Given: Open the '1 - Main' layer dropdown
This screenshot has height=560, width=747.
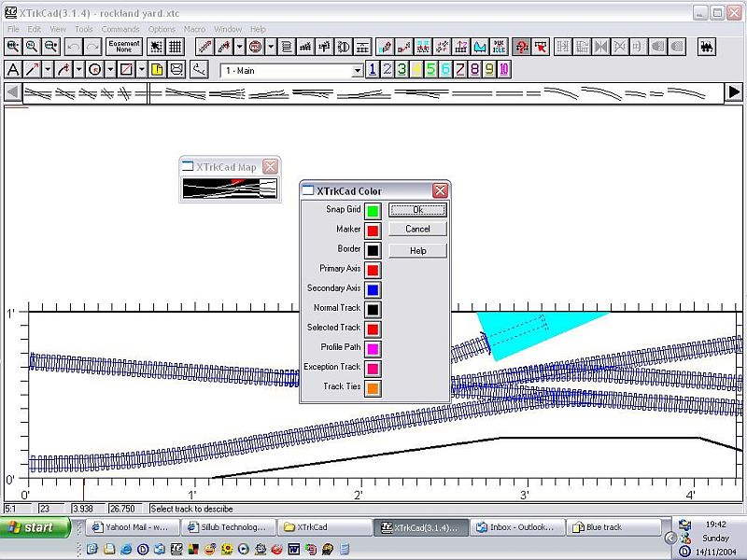Looking at the screenshot, I should [358, 71].
